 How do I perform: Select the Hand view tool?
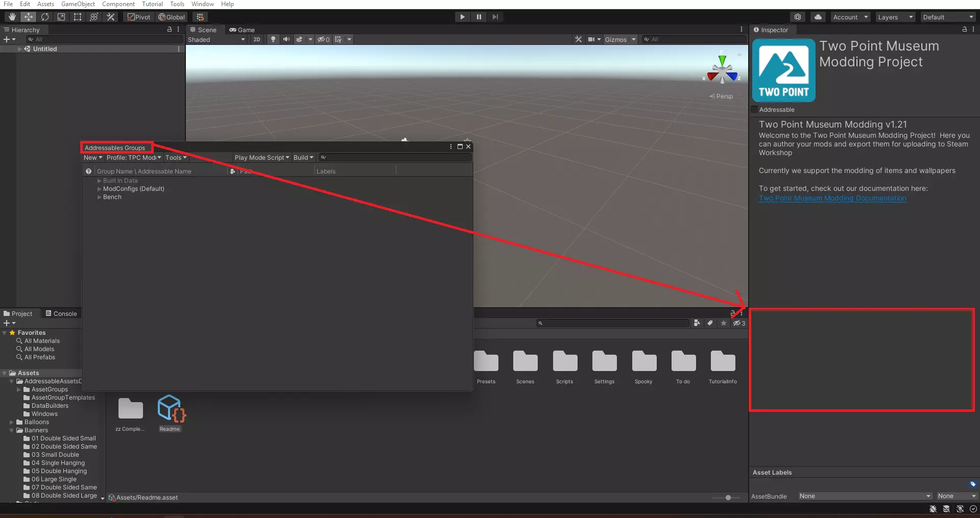pyautogui.click(x=12, y=17)
